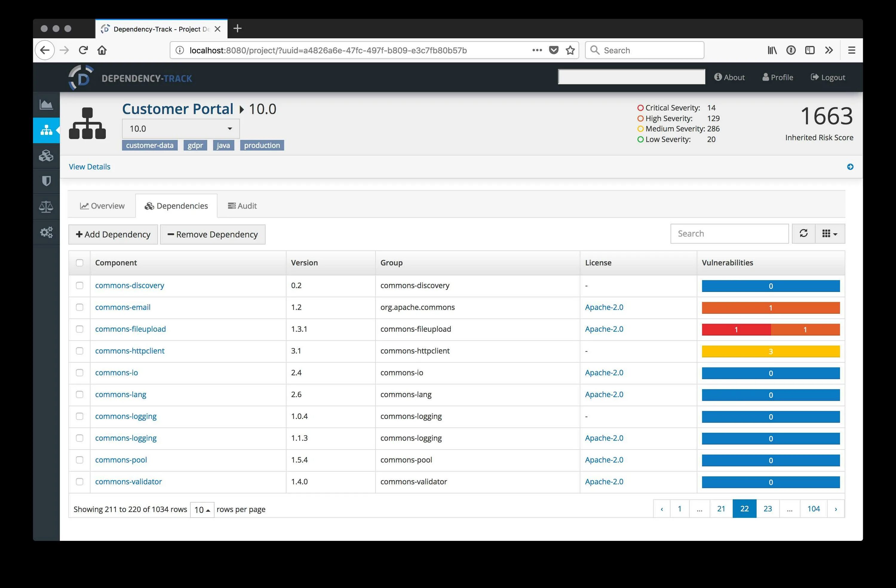This screenshot has width=896, height=588.
Task: Expand the rows per page selector
Action: coord(202,510)
